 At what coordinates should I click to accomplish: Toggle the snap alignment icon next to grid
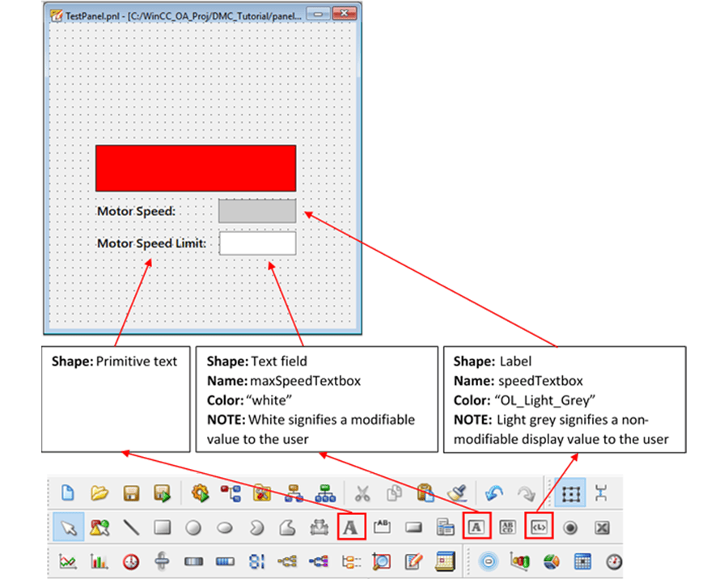pyautogui.click(x=601, y=493)
